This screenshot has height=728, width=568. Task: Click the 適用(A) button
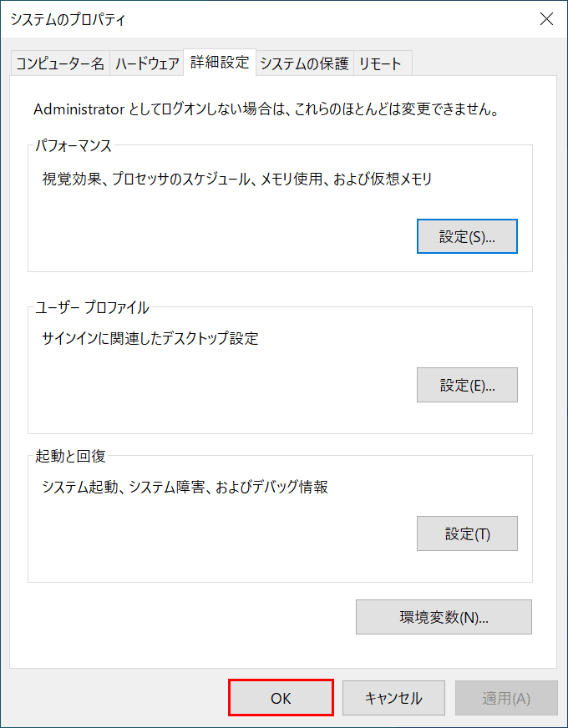tap(506, 697)
